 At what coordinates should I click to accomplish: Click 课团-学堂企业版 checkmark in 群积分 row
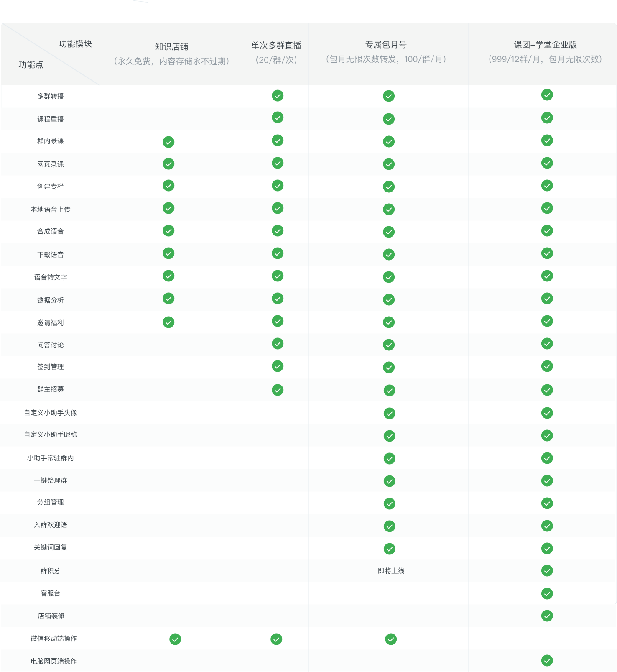(547, 570)
